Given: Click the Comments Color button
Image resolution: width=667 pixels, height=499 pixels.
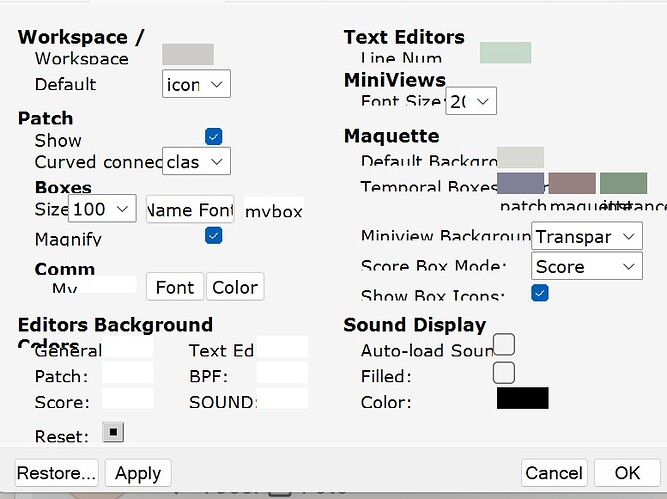Looking at the screenshot, I should tap(235, 287).
